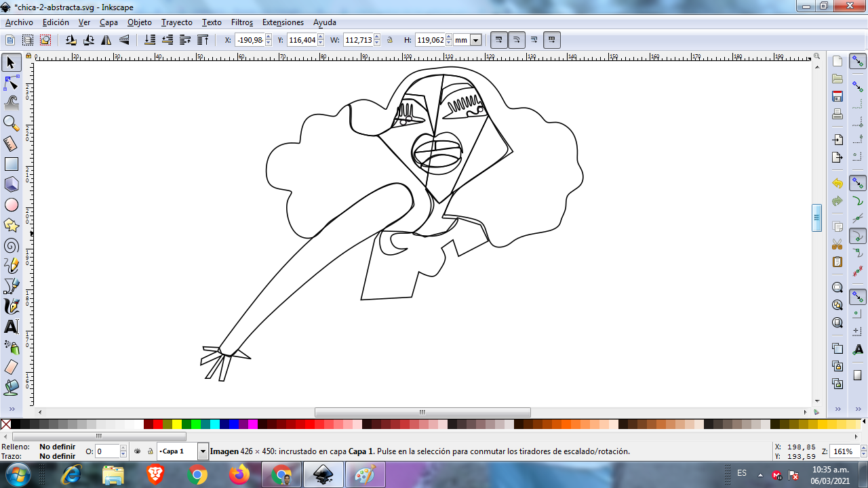Increase the Y position spinner

[321, 37]
